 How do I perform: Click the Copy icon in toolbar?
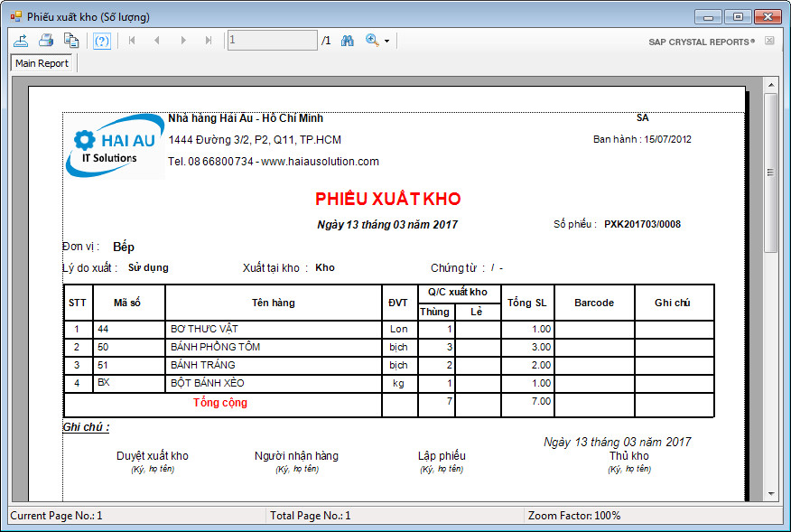coord(71,41)
